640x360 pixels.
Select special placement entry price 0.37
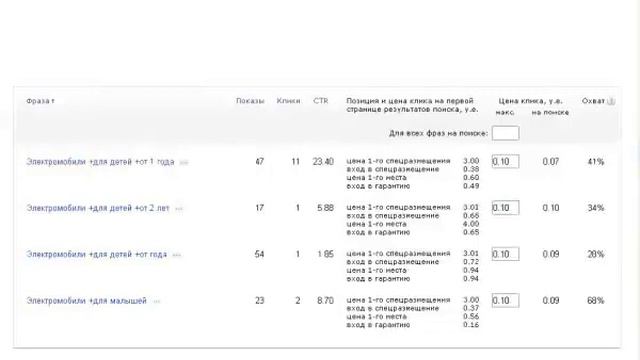(471, 308)
